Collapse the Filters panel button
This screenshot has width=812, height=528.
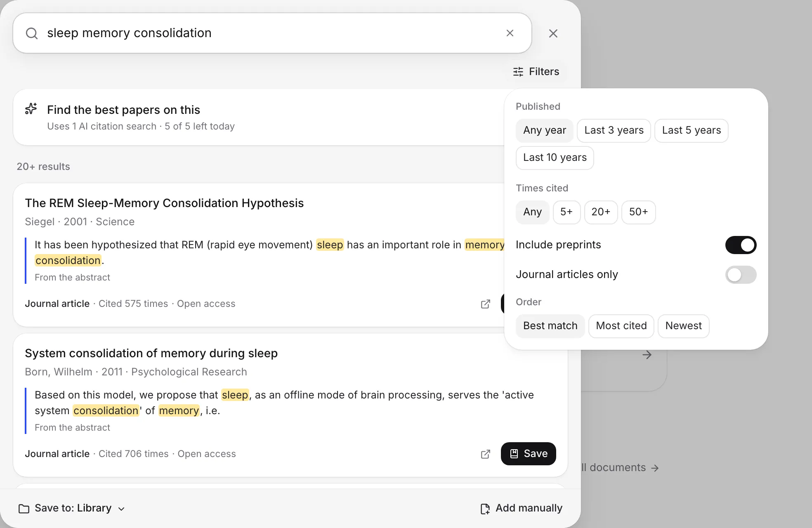[536, 72]
